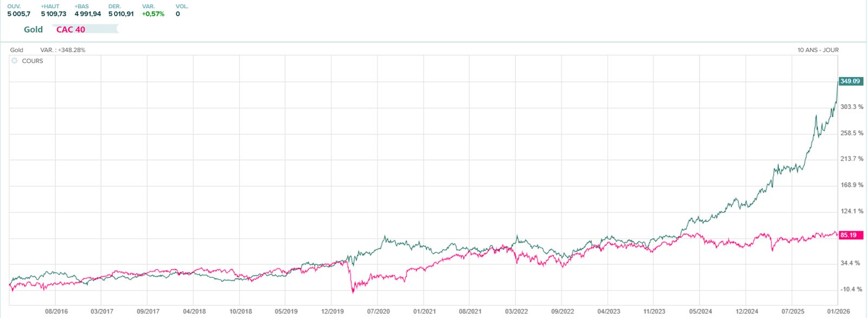Click the 08/2016 date on time axis
This screenshot has width=868, height=318.
[56, 311]
